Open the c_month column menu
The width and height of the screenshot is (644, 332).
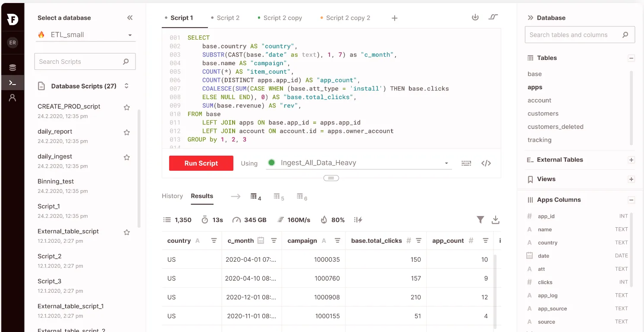[273, 241]
